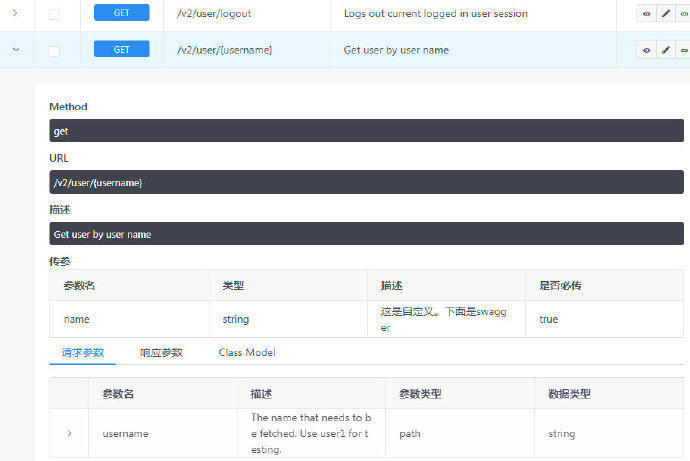Click the 描述 field 'Get user by user name'
Viewport: 690px width, 461px height.
tap(366, 234)
